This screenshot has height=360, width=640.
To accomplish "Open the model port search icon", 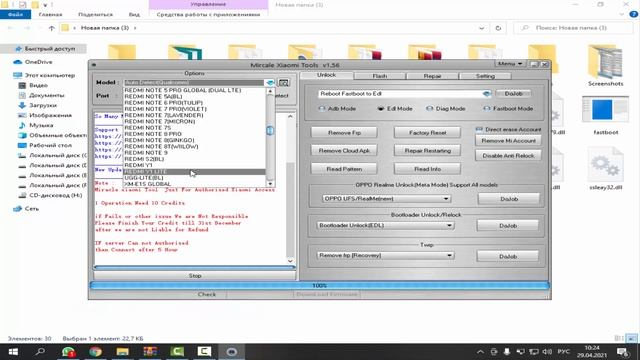I will pos(284,83).
